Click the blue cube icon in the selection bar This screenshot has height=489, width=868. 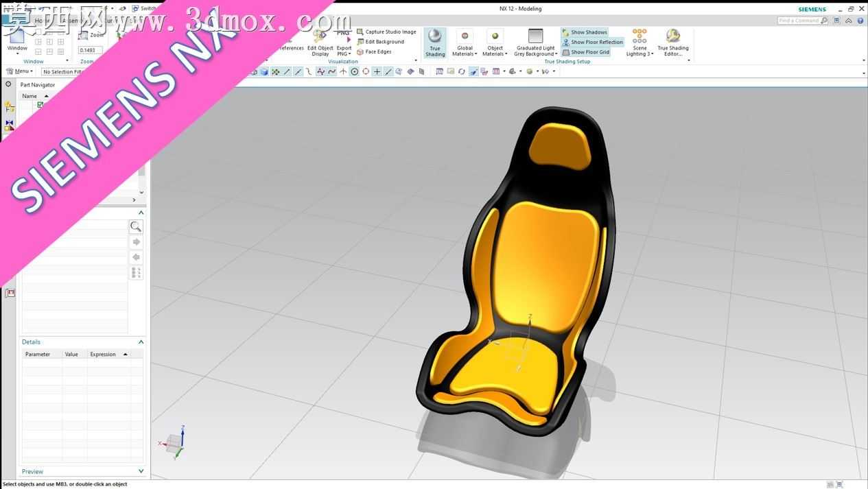pyautogui.click(x=264, y=71)
